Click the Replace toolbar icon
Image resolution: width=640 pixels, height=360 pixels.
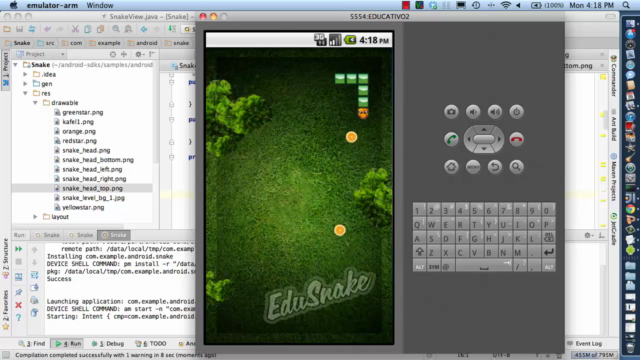(x=128, y=29)
